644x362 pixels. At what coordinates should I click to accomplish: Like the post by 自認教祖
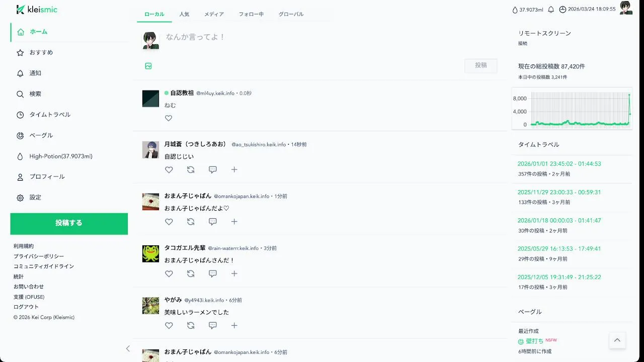coord(169,118)
